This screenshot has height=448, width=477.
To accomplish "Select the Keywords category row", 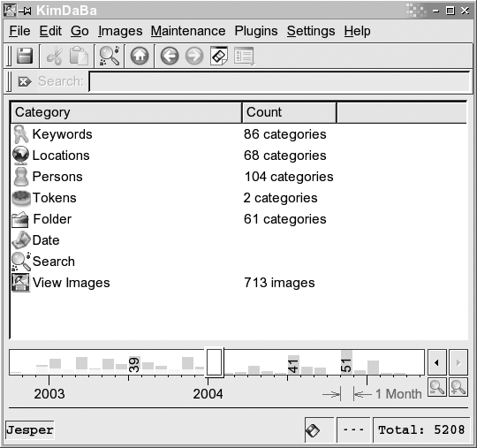I will click(238, 134).
